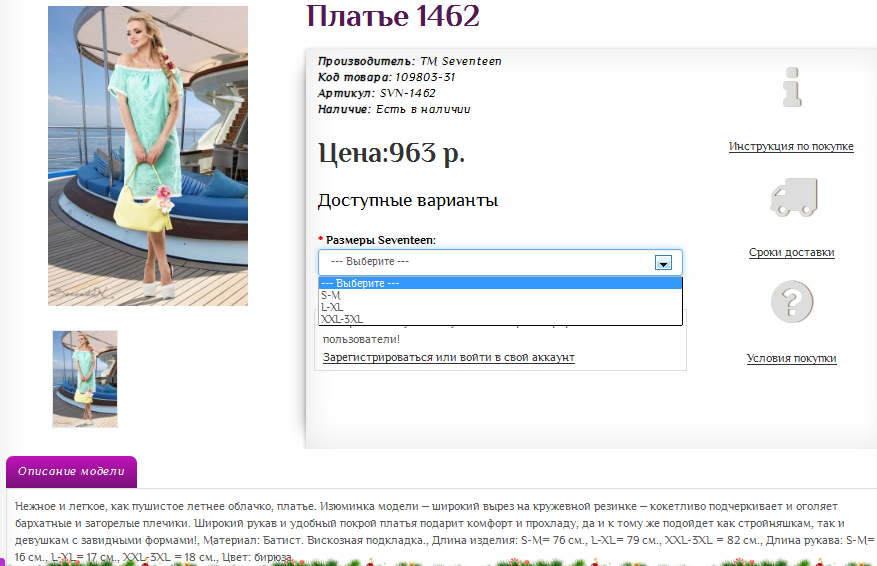This screenshot has width=877, height=566.
Task: Click the product description paragraph text
Action: tap(430, 523)
